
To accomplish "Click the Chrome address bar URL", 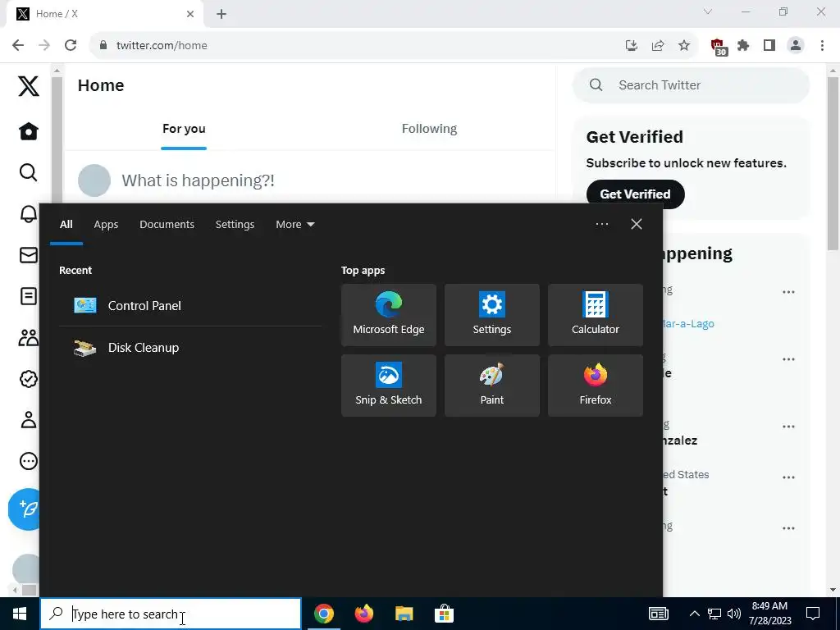I will [x=162, y=46].
